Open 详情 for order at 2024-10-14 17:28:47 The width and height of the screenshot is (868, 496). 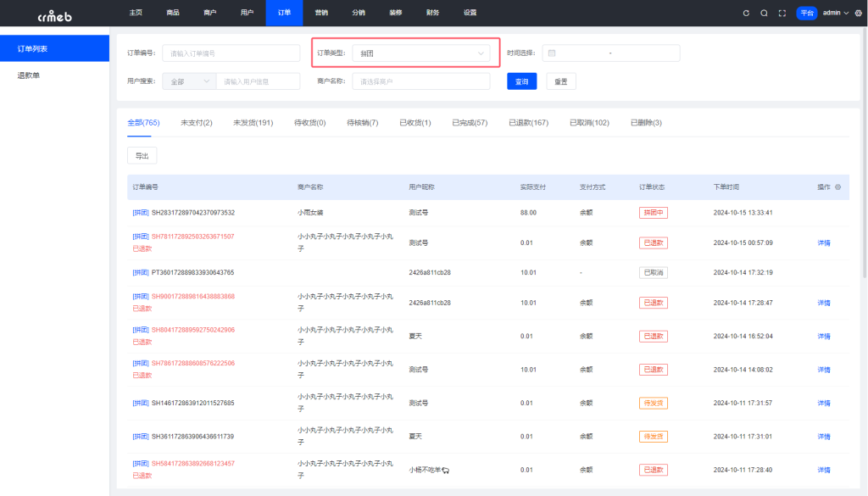click(x=824, y=303)
